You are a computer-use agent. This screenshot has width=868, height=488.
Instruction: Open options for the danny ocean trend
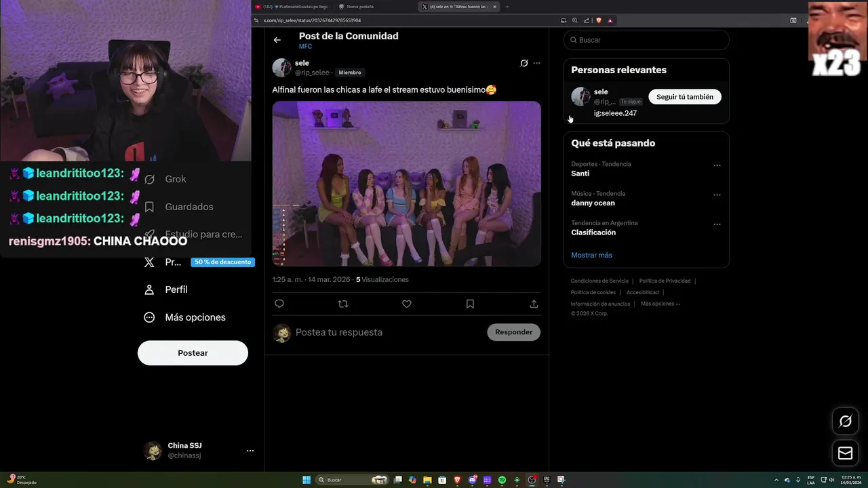pos(717,195)
